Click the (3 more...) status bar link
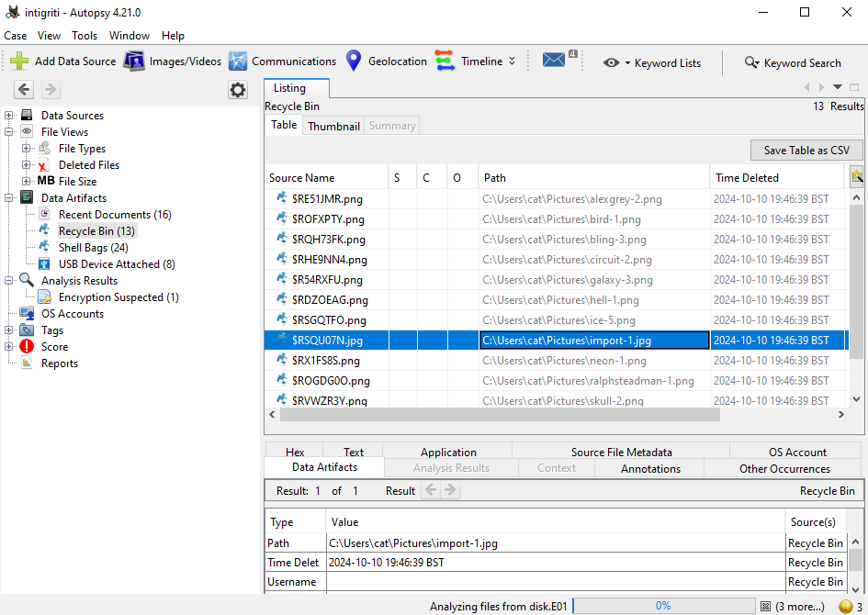 [x=796, y=606]
